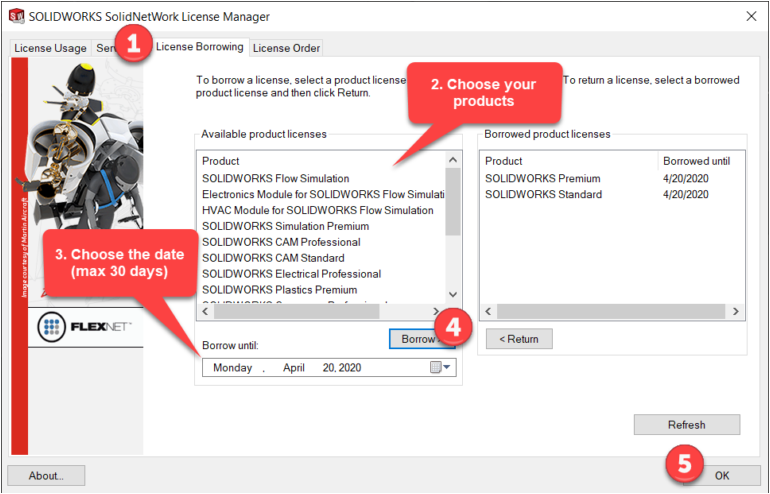Switch to the License Usage tab
The image size is (770, 494).
50,48
